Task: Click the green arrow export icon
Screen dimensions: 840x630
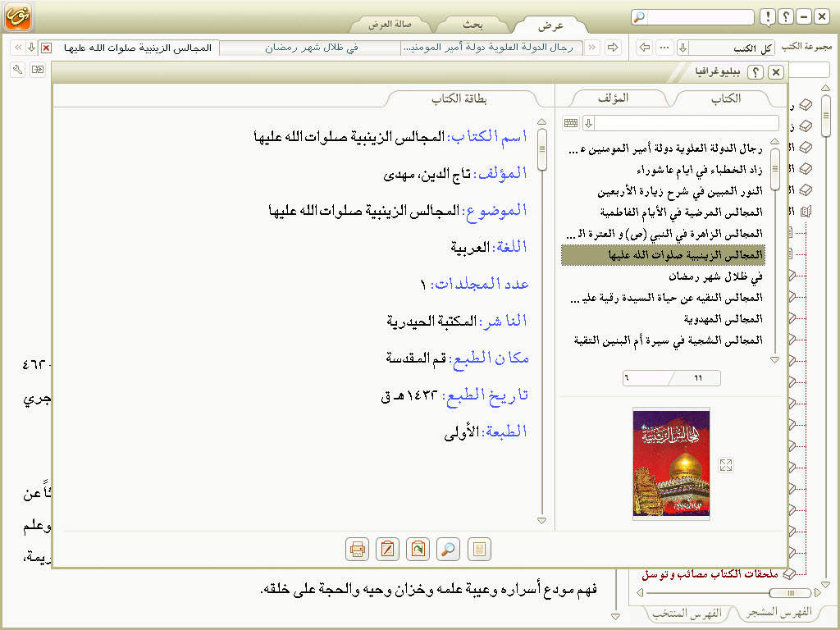Action: point(418,549)
